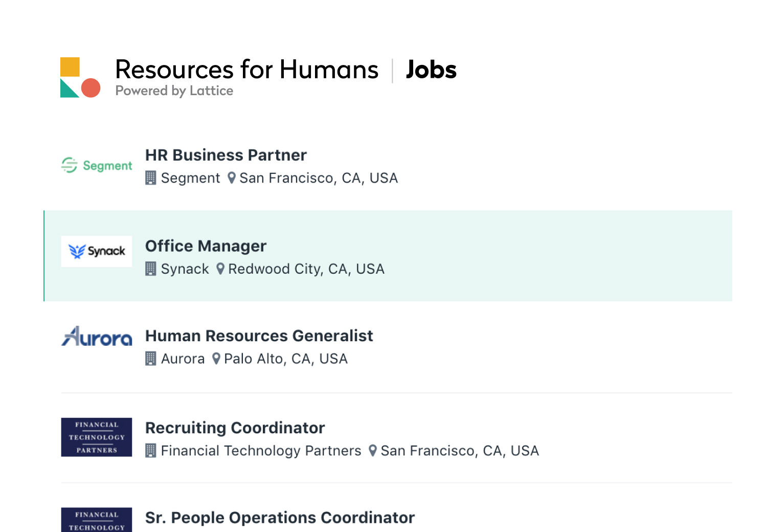Click location pin beside San Francisco for Segment

tap(231, 178)
